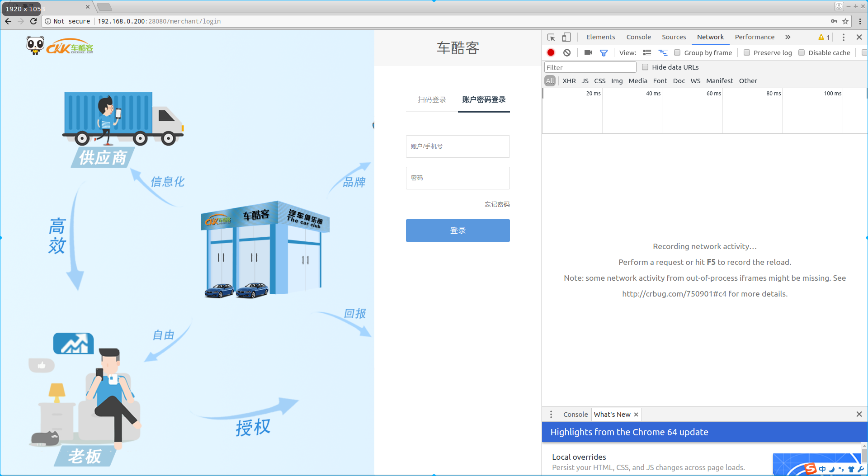Image resolution: width=868 pixels, height=476 pixels.
Task: Go back to the previous page
Action: point(8,21)
